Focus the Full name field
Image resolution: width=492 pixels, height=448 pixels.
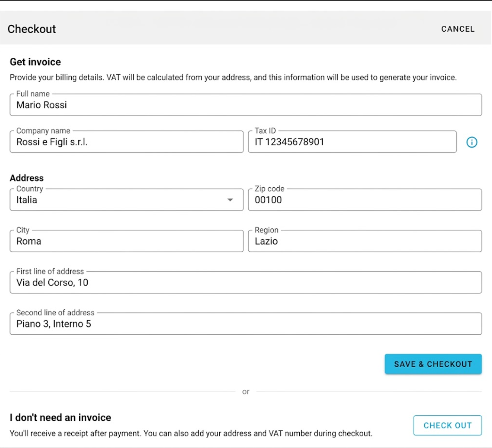click(246, 105)
